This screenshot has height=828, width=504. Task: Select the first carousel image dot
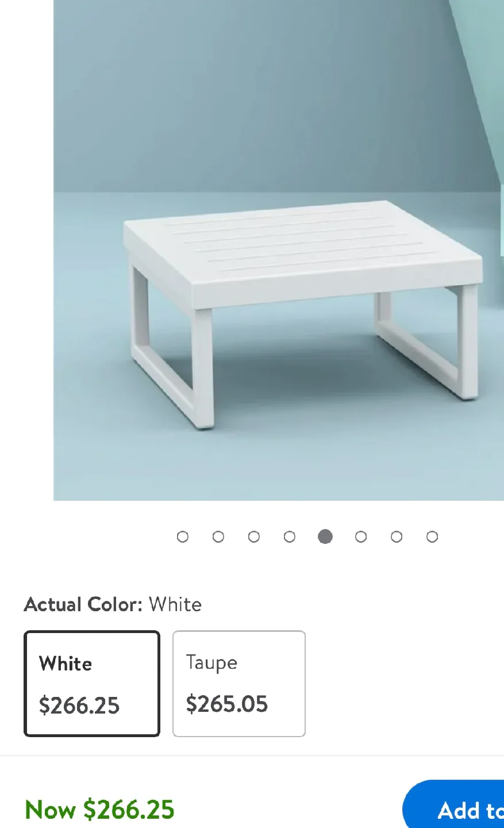(183, 536)
